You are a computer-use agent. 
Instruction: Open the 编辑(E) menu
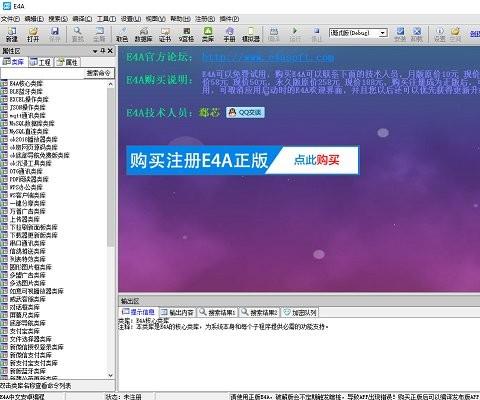point(34,19)
